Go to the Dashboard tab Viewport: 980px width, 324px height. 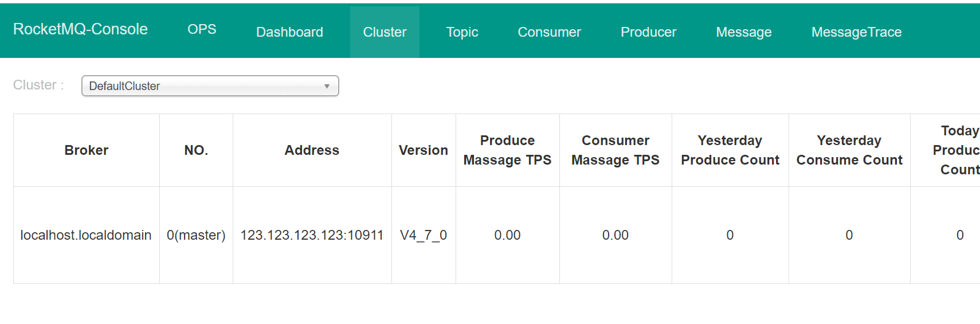pyautogui.click(x=289, y=32)
